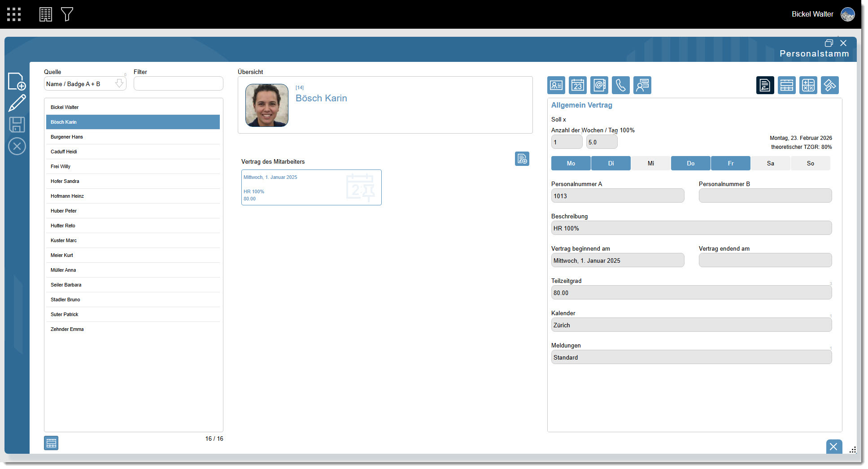Click the company/building icon in top bar
The height and width of the screenshot is (469, 868).
[45, 14]
